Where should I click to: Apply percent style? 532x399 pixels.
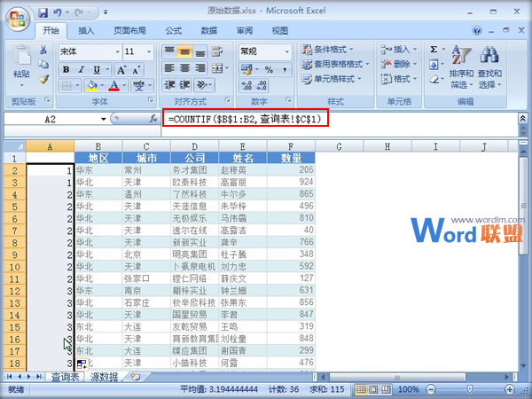(x=269, y=70)
